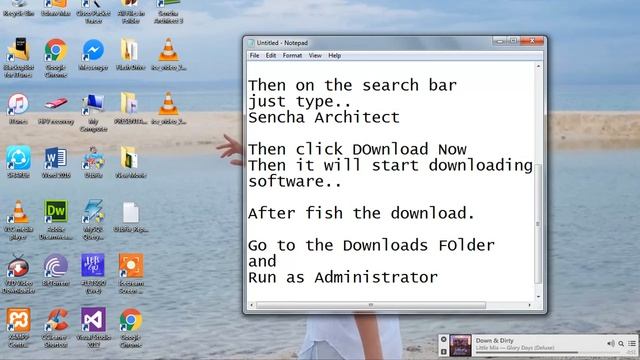Open Icecream Screen Recorder shortcut
This screenshot has height=360, width=640.
point(131,273)
